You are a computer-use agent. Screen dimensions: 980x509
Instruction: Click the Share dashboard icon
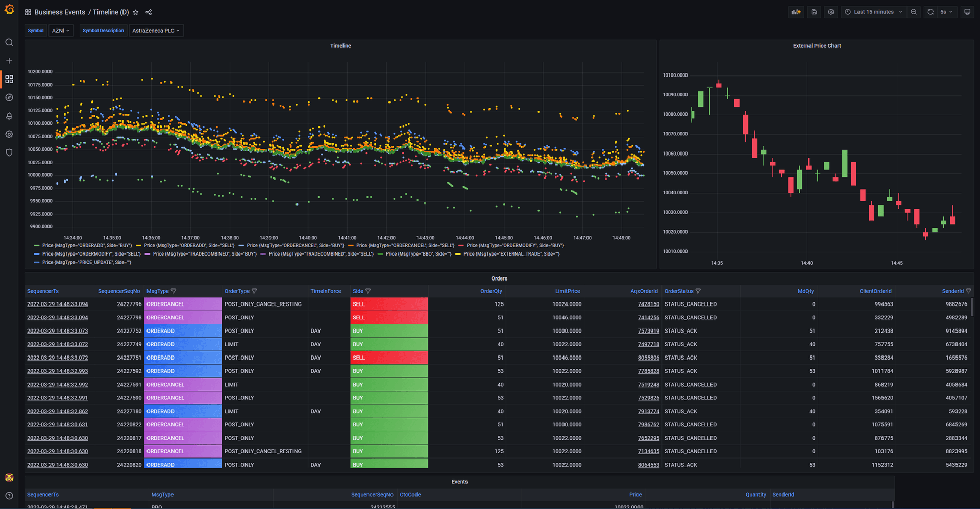(149, 12)
